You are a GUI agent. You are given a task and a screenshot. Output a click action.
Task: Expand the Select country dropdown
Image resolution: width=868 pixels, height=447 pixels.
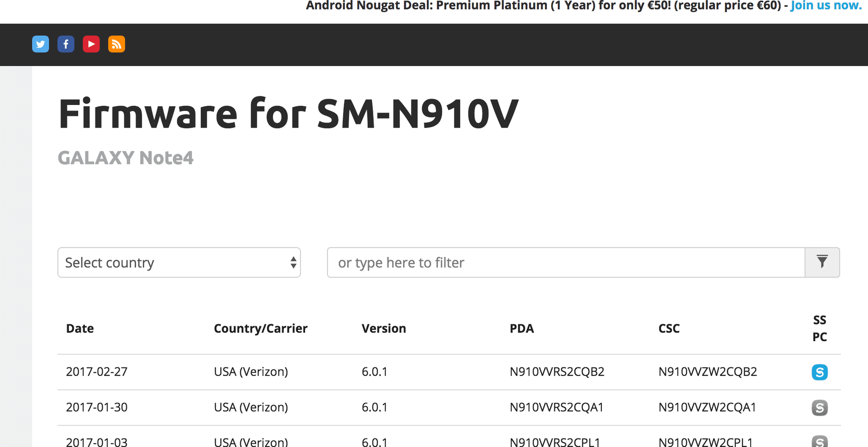pos(179,262)
